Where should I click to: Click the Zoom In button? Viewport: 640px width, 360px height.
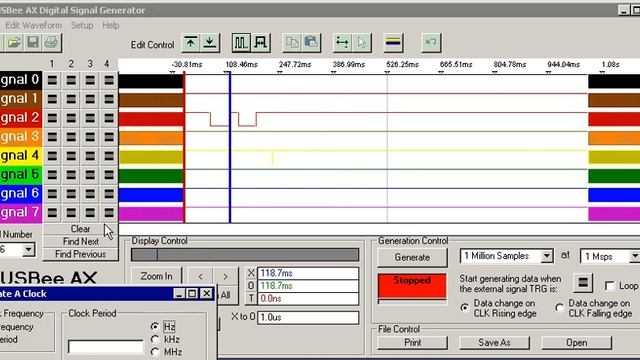coord(156,276)
